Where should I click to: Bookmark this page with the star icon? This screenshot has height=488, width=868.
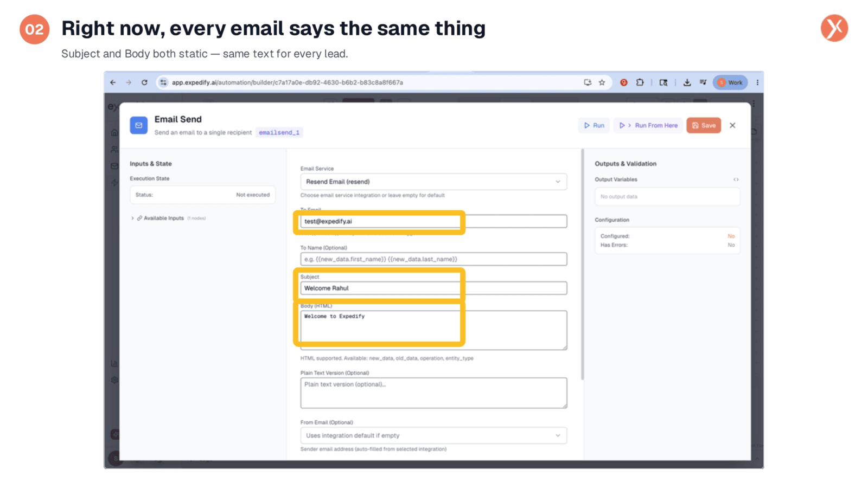602,82
